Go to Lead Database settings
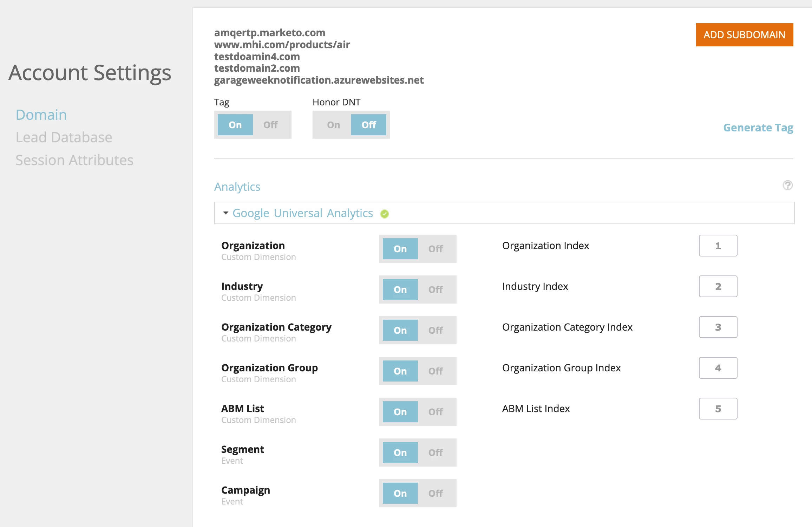The width and height of the screenshot is (812, 527). pos(64,137)
